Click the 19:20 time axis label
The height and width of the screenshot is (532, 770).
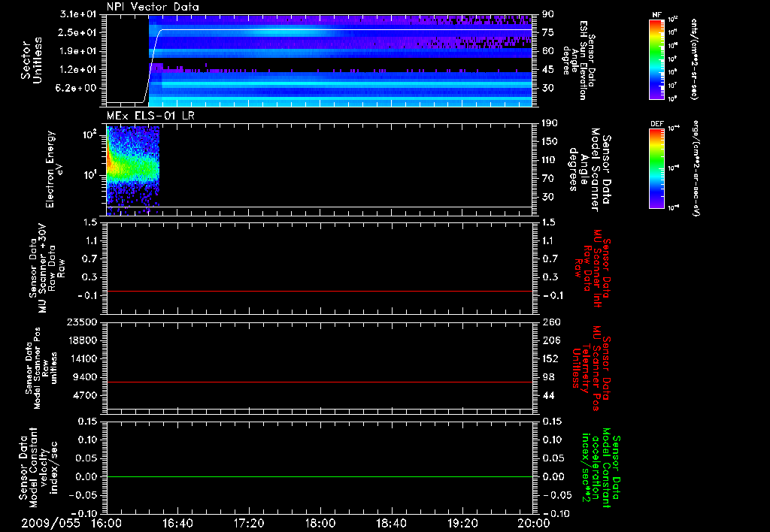click(462, 523)
